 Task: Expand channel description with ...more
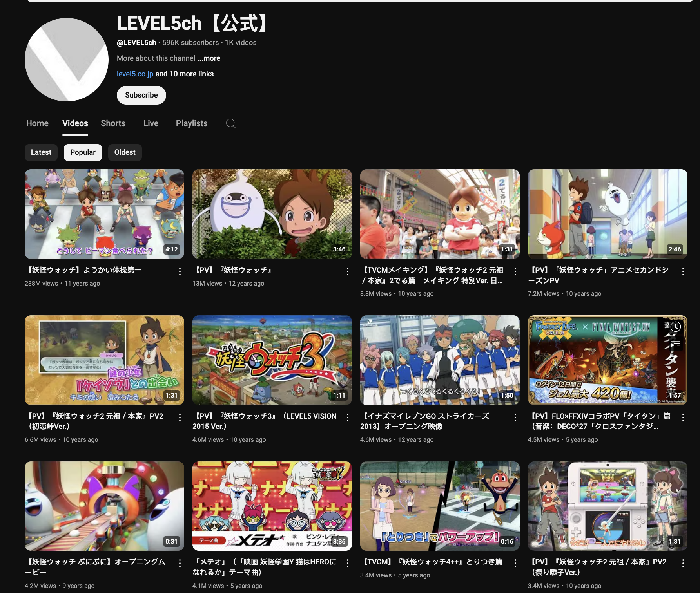coord(209,58)
